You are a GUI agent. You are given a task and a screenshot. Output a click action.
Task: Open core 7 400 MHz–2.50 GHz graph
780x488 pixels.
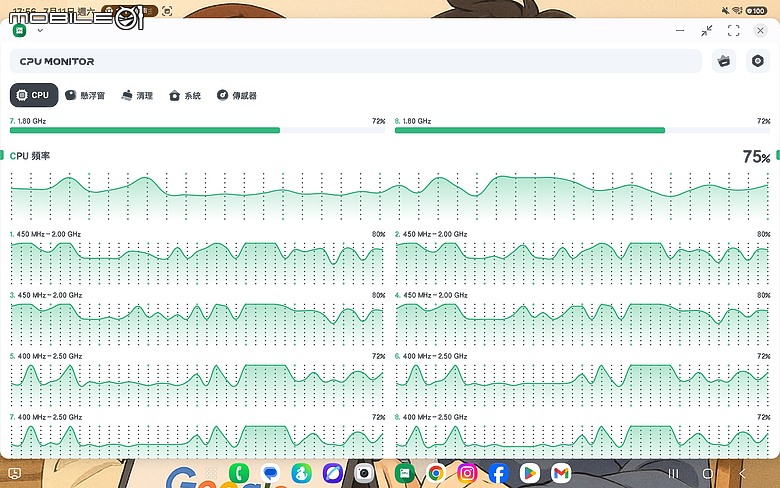click(197, 440)
